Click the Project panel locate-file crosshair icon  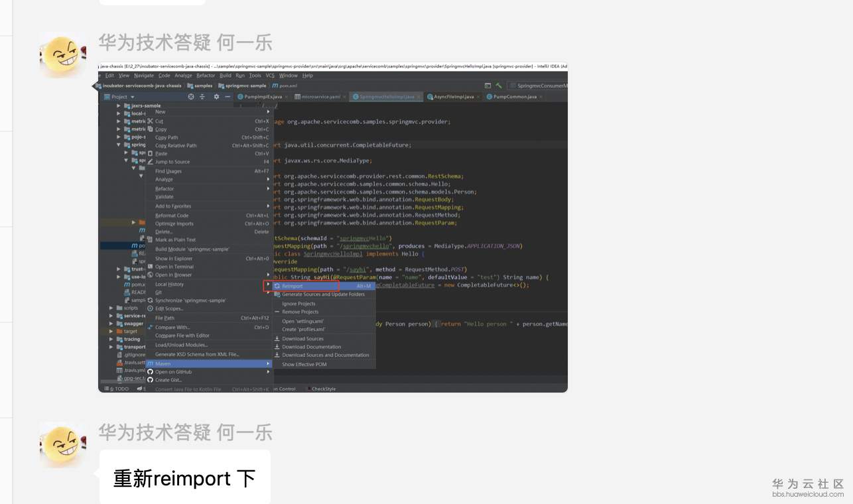coord(191,97)
